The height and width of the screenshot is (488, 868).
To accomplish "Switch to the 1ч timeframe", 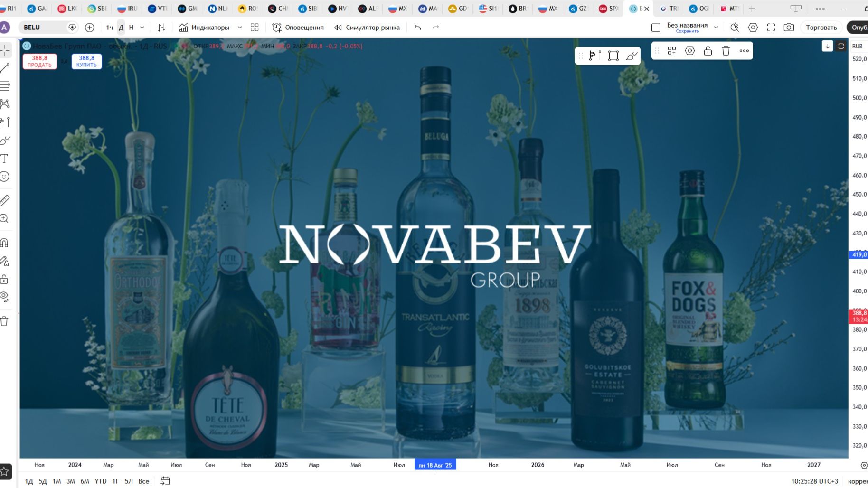I will 110,28.
